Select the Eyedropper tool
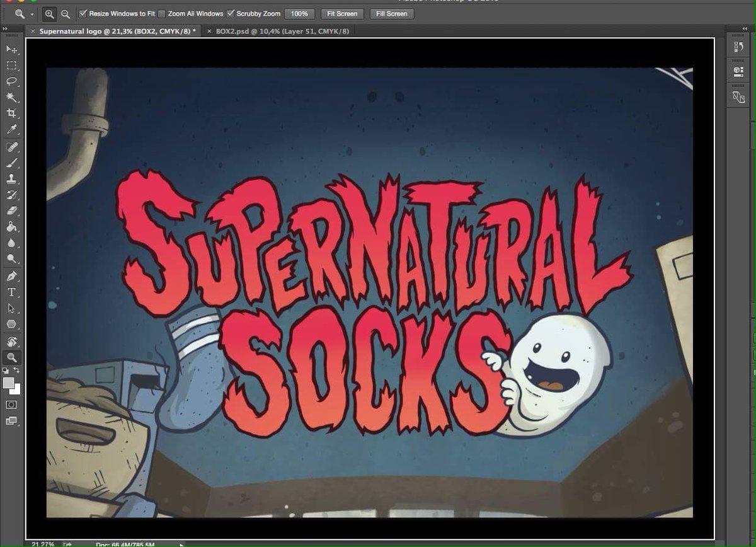 tap(11, 130)
